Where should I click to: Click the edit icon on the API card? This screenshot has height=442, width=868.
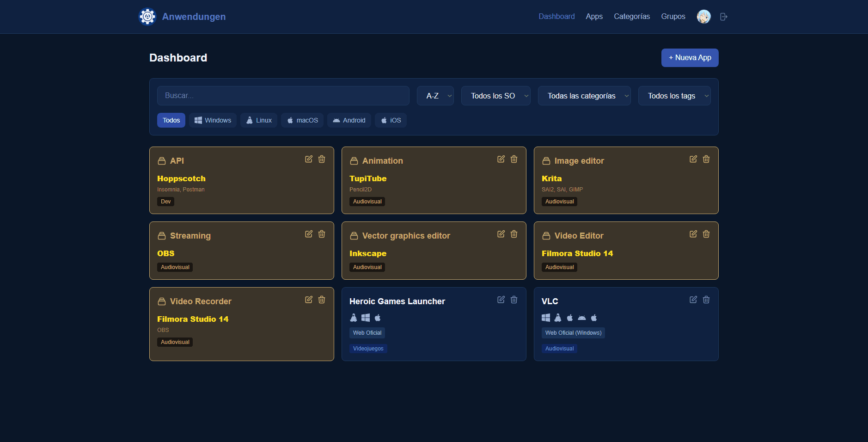tap(309, 159)
